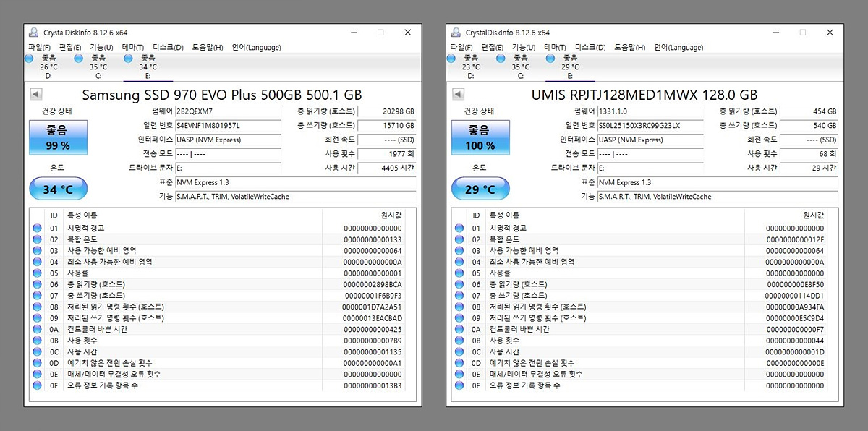Select drive E: status icon in left window
The width and height of the screenshot is (868, 431).
tap(128, 58)
